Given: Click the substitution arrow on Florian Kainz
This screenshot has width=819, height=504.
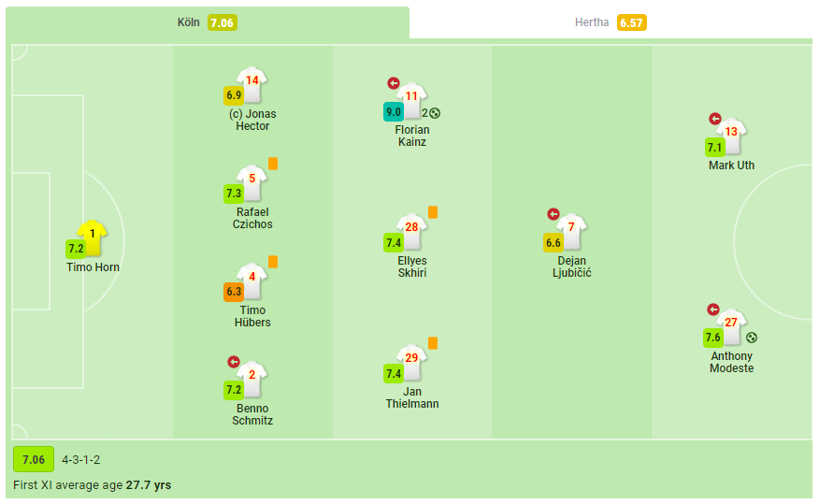Looking at the screenshot, I should coord(394,83).
